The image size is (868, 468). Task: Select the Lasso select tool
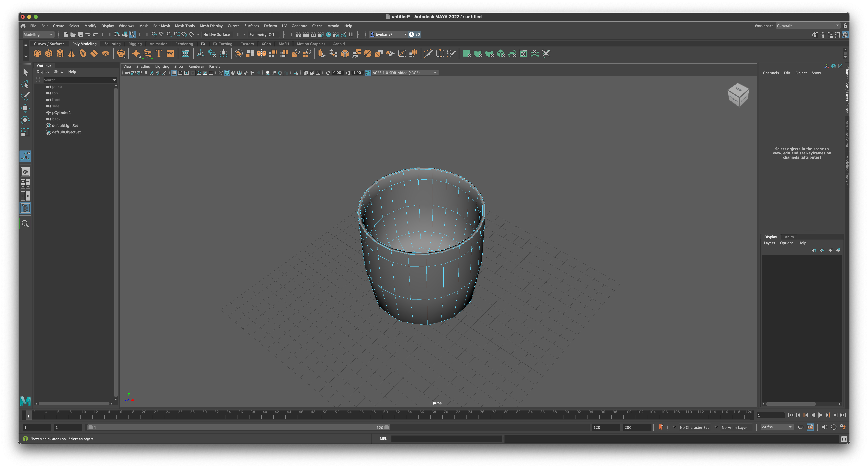coord(25,84)
